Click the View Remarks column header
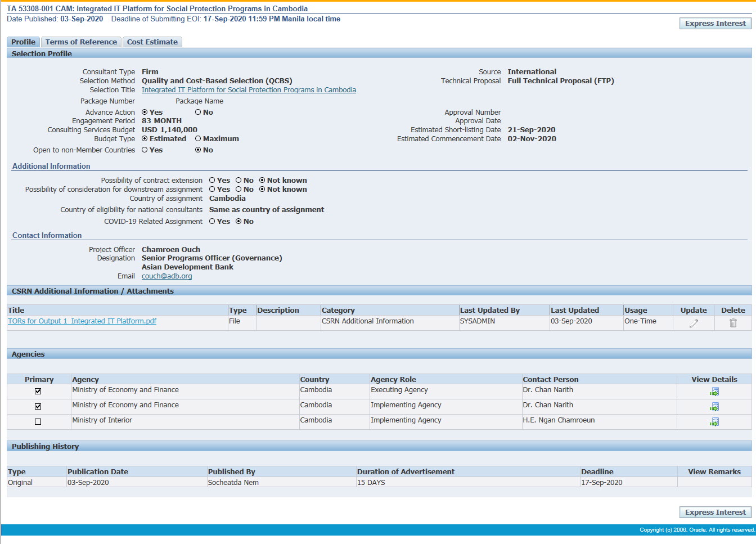Viewport: 756px width, 544px height. [x=714, y=472]
